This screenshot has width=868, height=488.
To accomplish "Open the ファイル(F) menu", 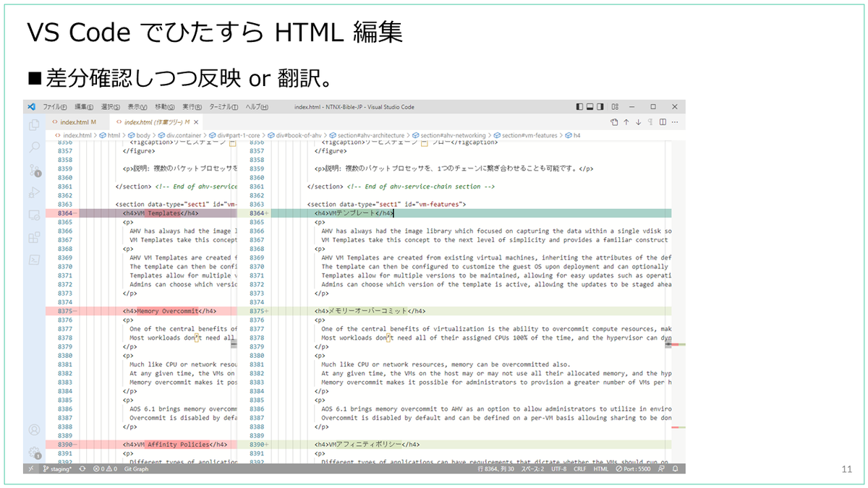I will click(x=54, y=107).
